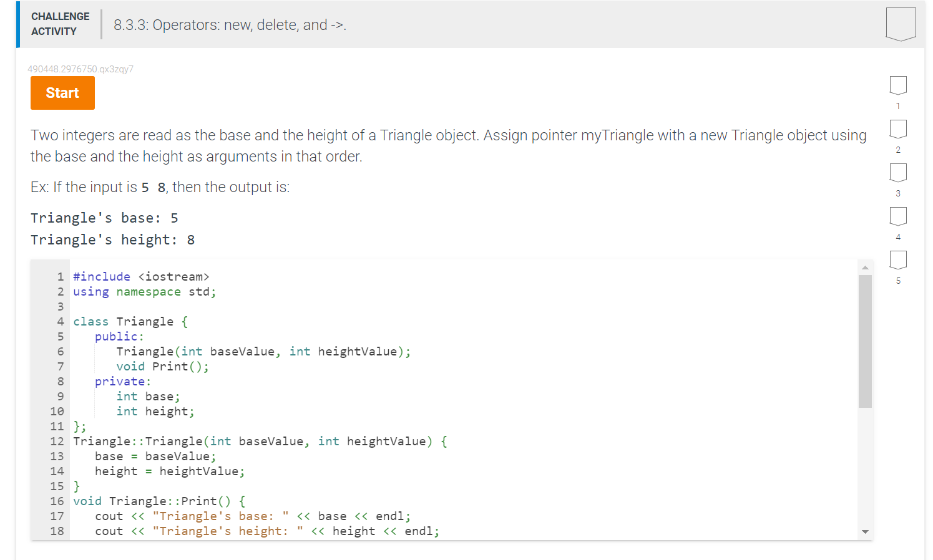933x560 pixels.
Task: Select the step 1 progress banner
Action: click(x=898, y=85)
